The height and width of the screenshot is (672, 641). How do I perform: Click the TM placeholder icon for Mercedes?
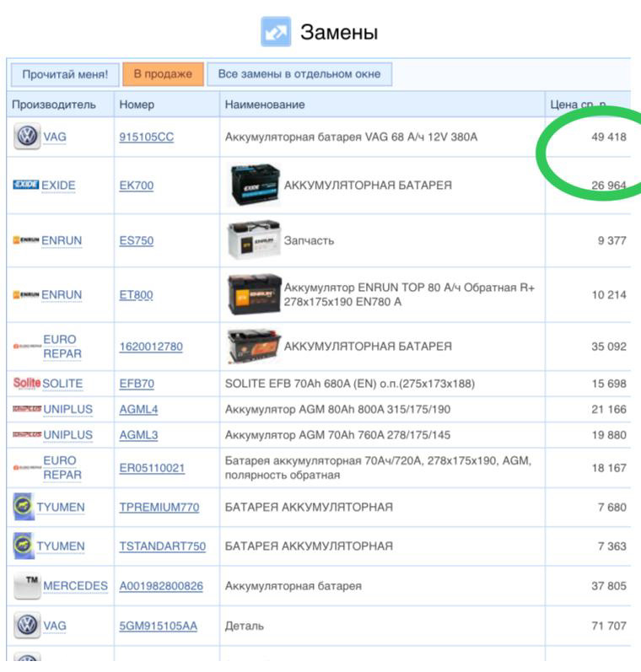pos(27,586)
